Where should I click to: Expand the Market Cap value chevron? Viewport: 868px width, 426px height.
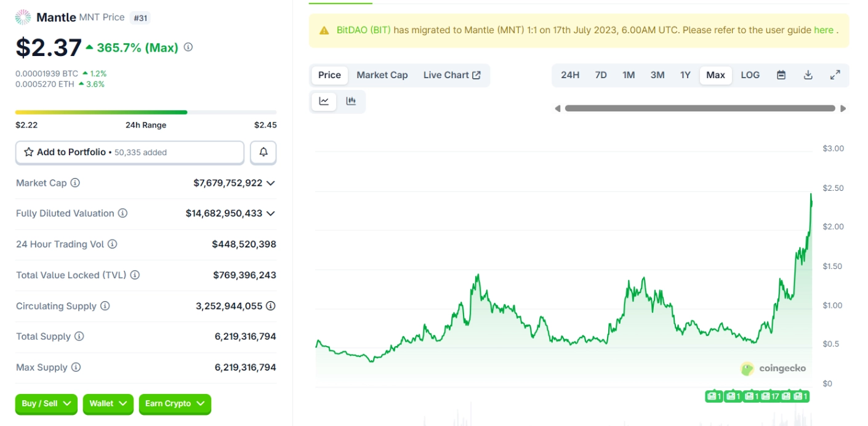click(270, 183)
